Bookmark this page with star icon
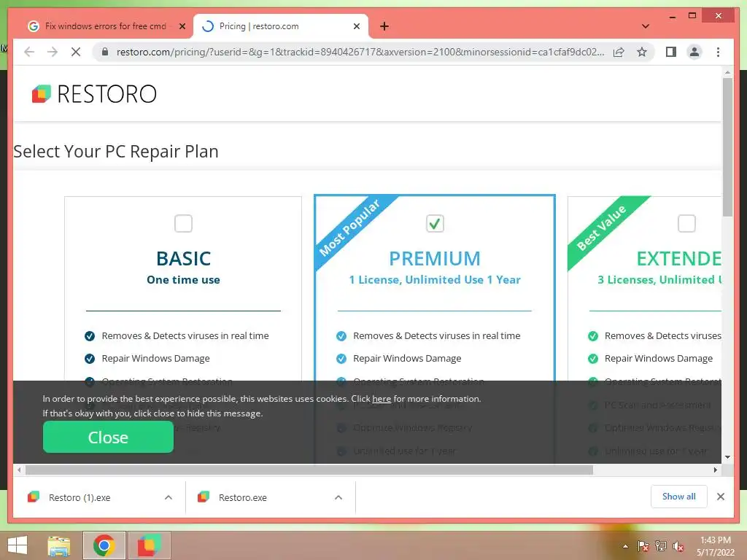The height and width of the screenshot is (560, 747). coord(642,52)
